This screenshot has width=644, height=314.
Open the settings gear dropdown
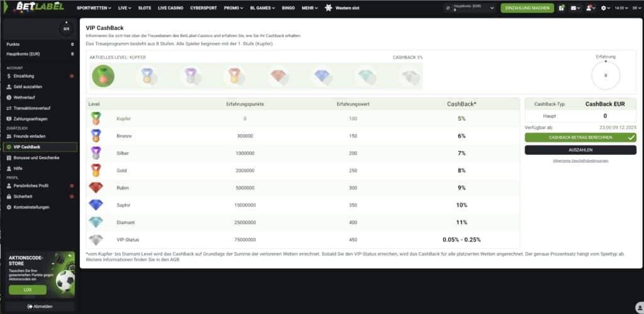coord(606,8)
